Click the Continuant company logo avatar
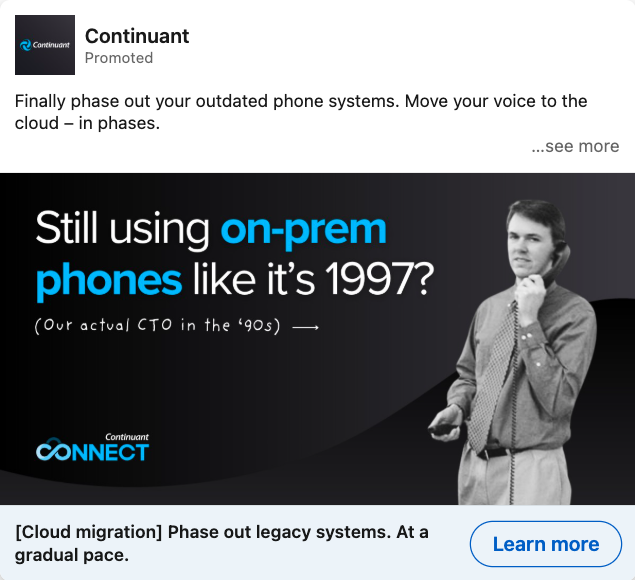 (x=45, y=45)
